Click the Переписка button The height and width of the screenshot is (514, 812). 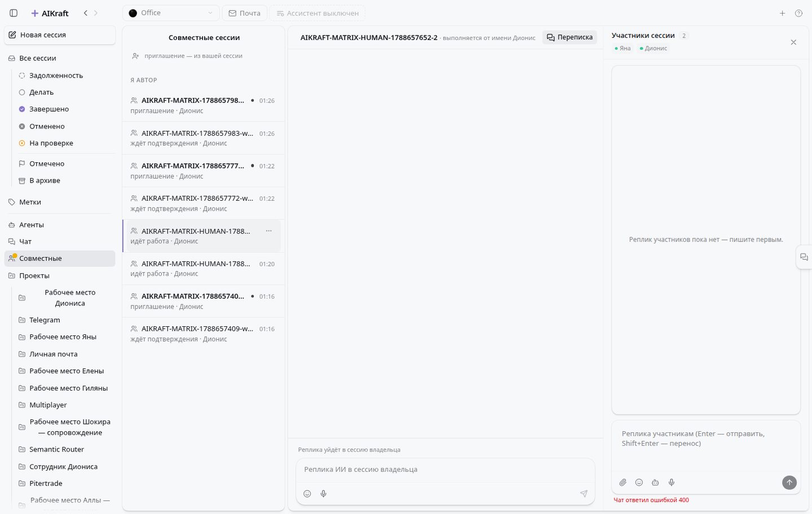(x=570, y=37)
